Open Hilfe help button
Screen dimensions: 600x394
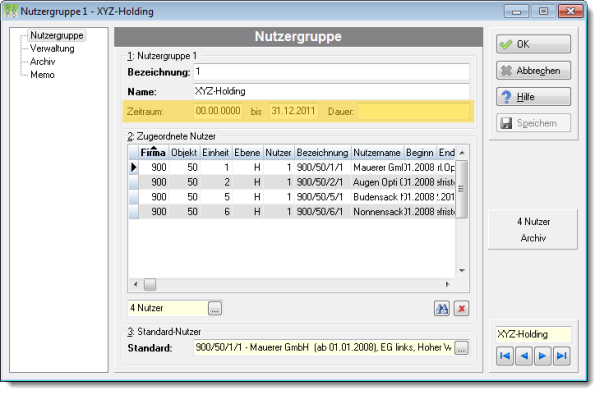533,97
